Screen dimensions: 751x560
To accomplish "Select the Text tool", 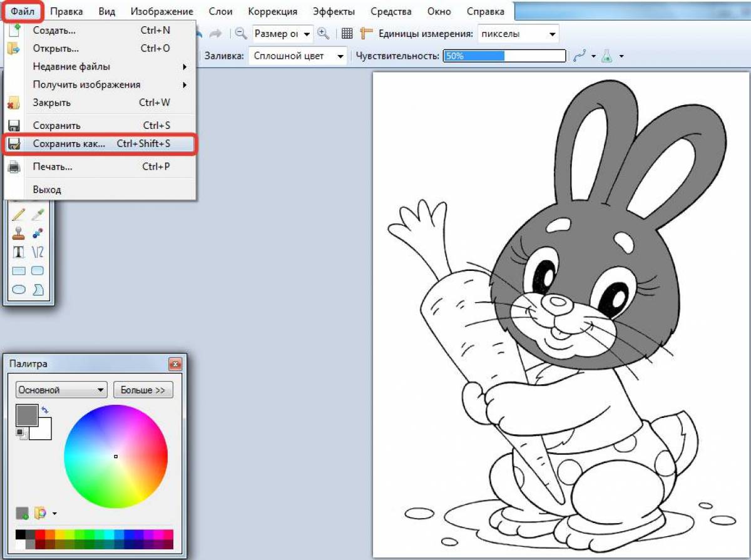I will click(19, 252).
